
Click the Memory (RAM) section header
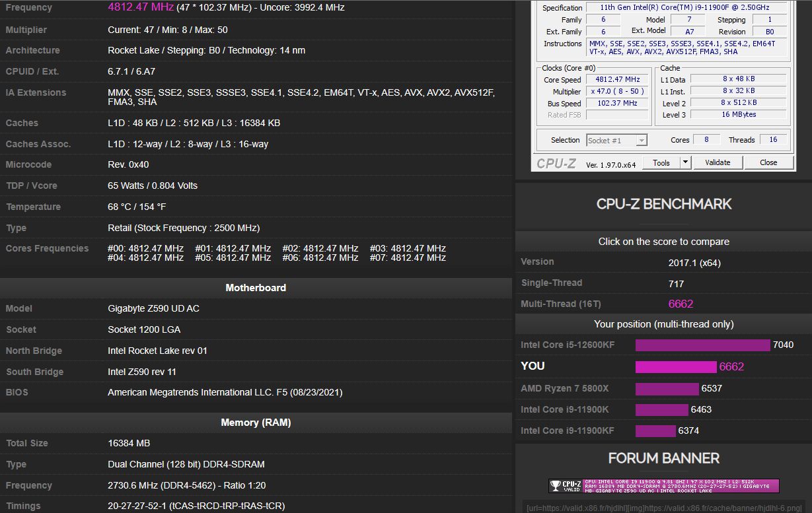tap(256, 423)
